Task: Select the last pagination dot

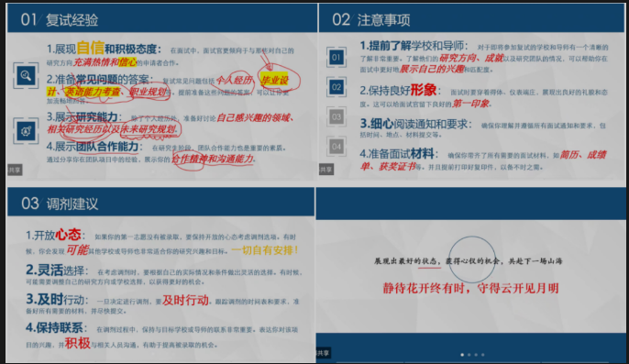Action: (482, 355)
